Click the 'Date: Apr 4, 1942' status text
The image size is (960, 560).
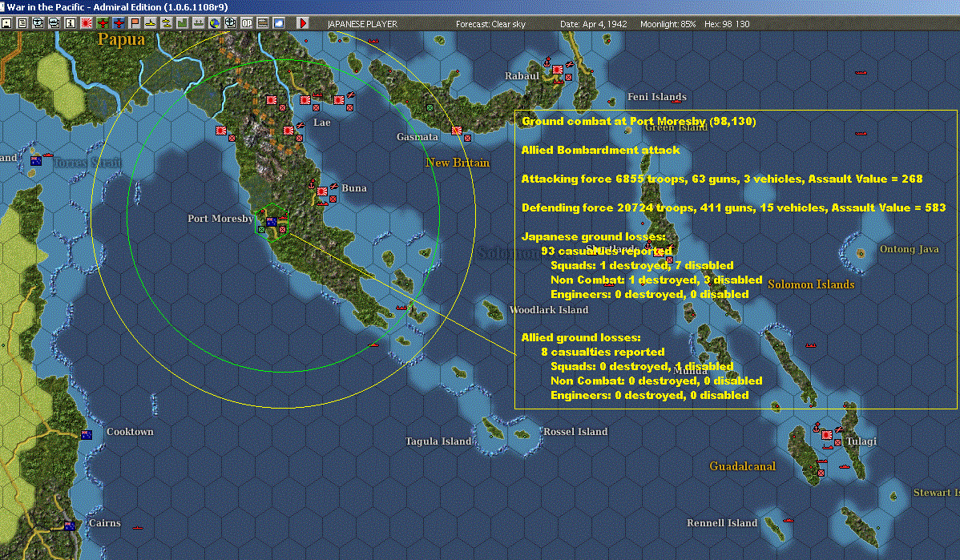[x=593, y=24]
